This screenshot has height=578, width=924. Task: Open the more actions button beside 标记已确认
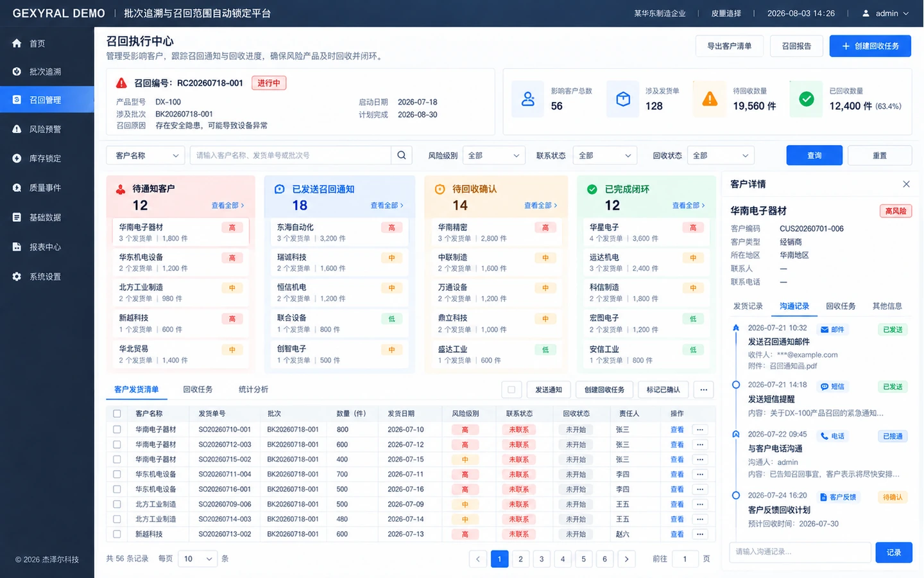pos(704,390)
